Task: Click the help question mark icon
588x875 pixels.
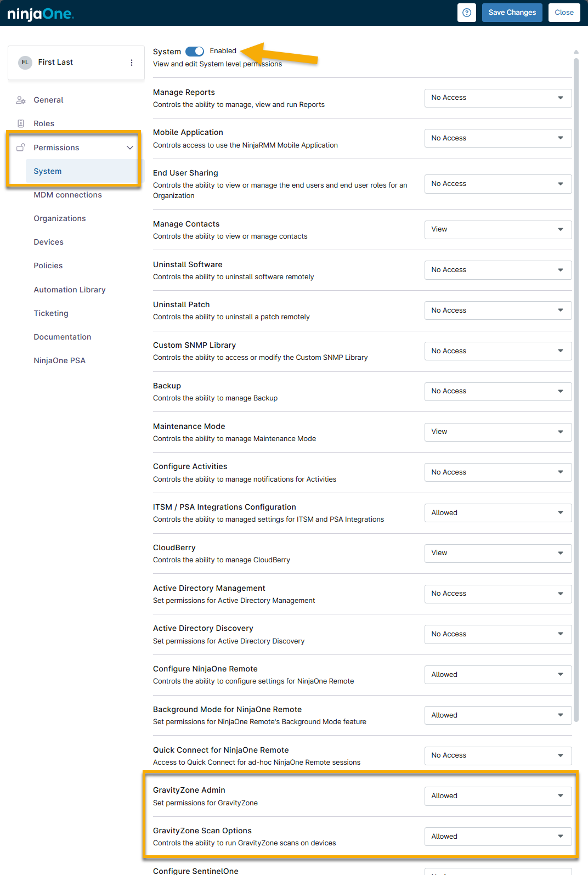Action: [x=466, y=13]
